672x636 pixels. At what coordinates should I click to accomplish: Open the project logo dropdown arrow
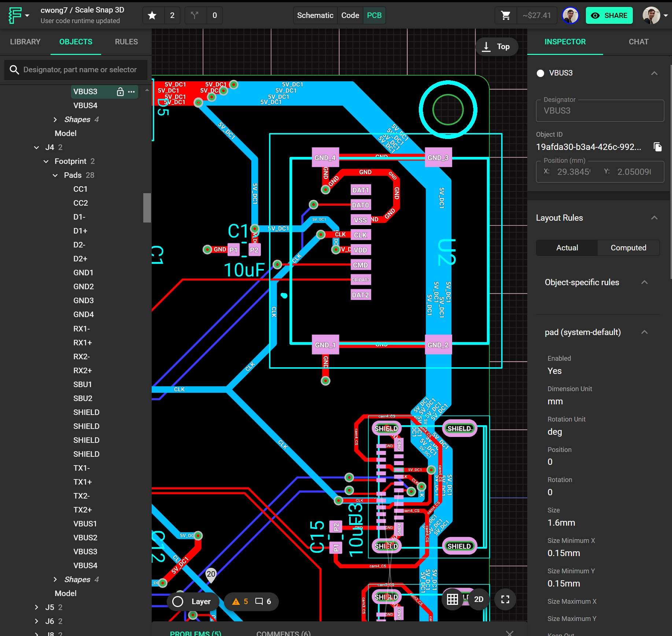[27, 16]
